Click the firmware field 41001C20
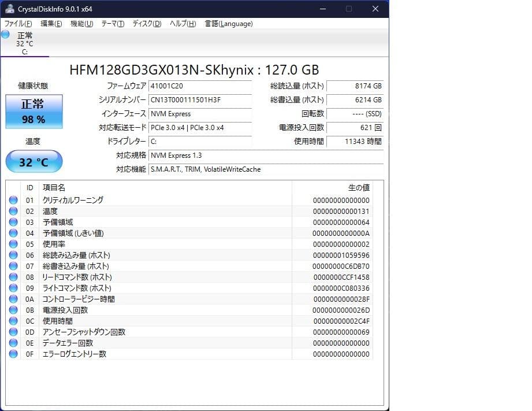Screen dimensions: 532x411 [x=200, y=86]
